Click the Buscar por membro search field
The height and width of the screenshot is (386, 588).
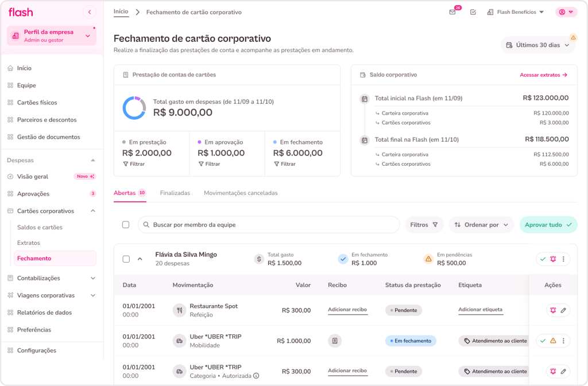coord(269,225)
